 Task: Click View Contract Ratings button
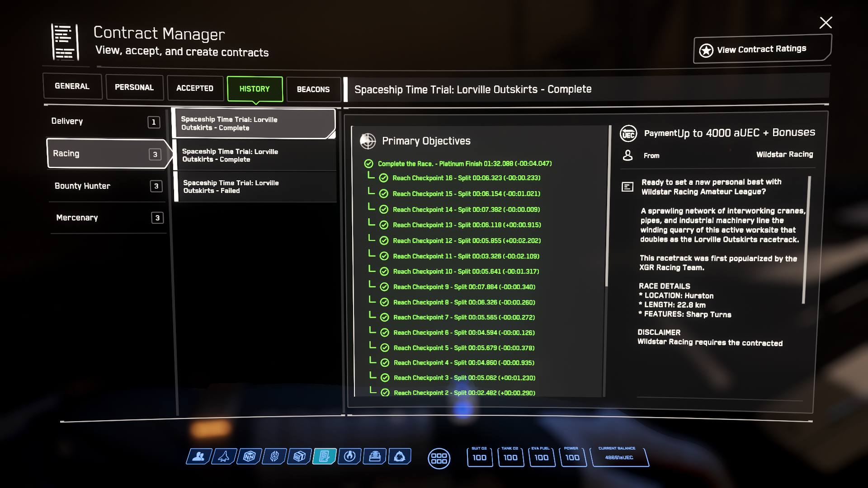tap(762, 49)
